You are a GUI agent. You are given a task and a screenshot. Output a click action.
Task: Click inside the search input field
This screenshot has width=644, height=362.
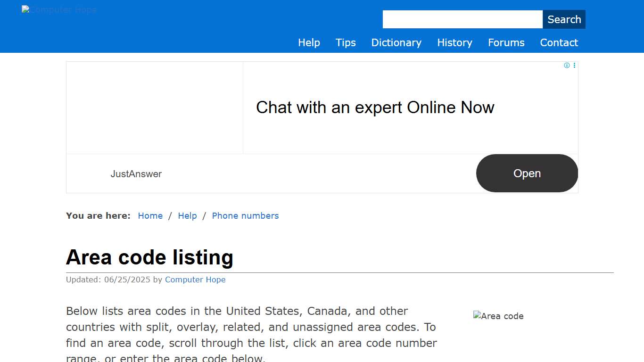coord(462,19)
